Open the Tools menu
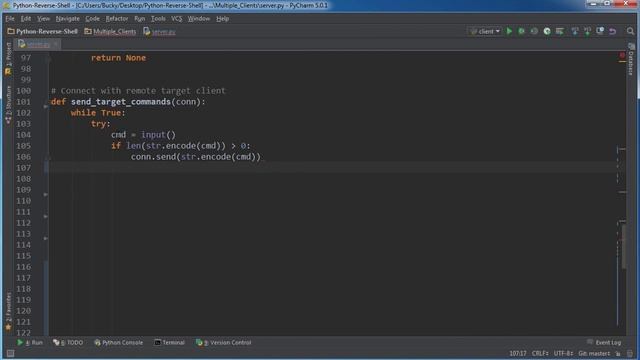 158,18
